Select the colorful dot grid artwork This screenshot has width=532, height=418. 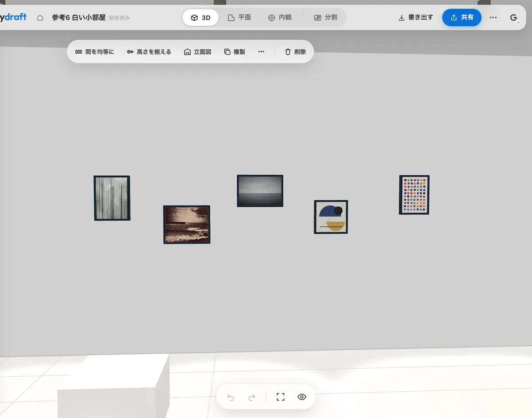point(414,195)
